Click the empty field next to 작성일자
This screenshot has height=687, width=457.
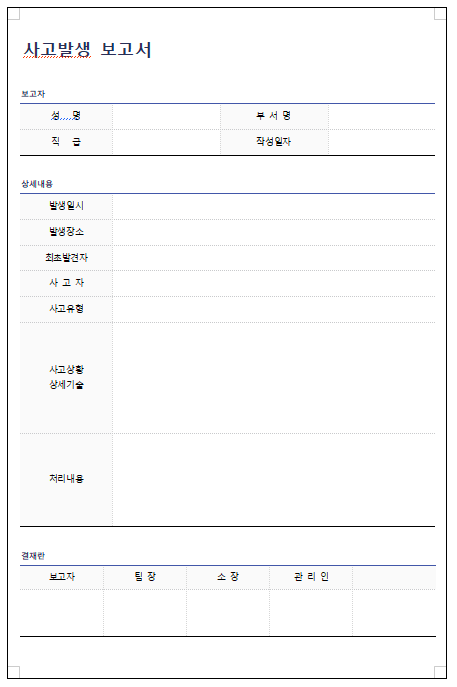382,142
